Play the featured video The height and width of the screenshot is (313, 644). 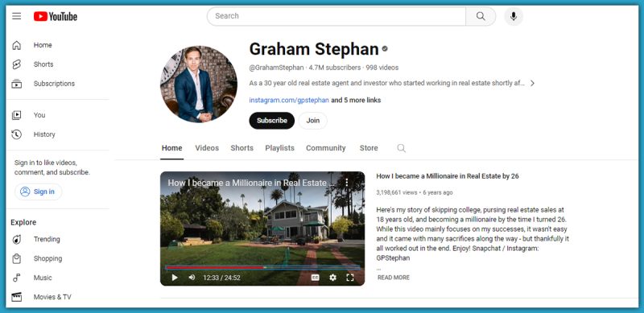[175, 278]
